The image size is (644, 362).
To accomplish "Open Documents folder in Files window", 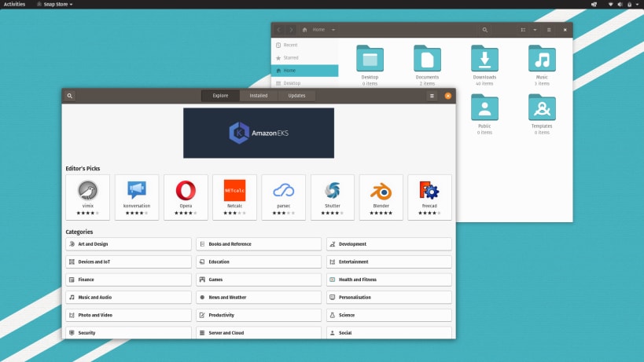I will (x=427, y=66).
